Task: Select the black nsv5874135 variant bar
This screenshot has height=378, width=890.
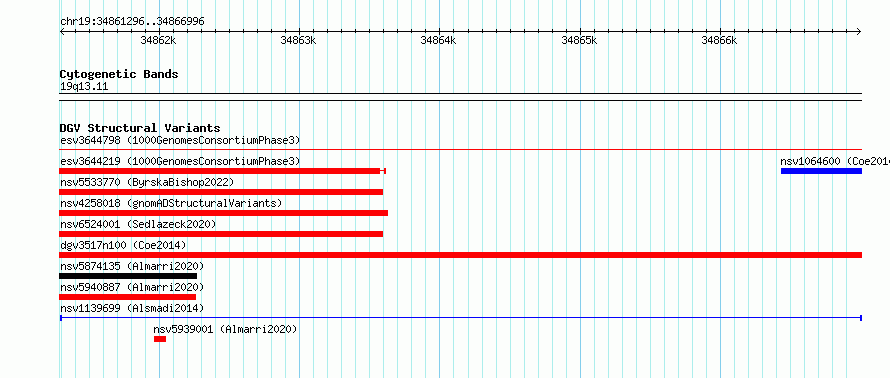Action: (x=128, y=276)
